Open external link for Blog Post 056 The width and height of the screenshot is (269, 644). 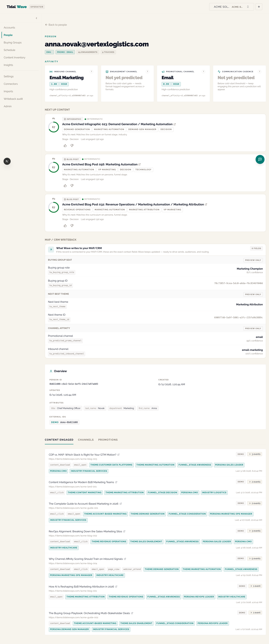pos(139,164)
